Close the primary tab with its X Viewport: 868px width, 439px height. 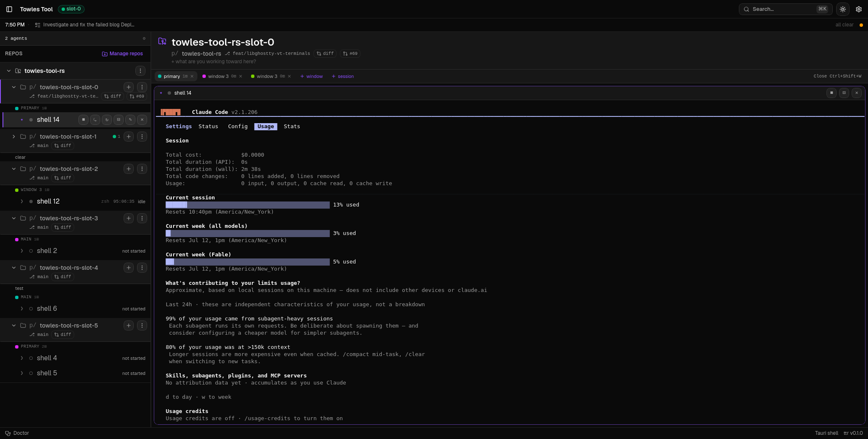[x=192, y=76]
